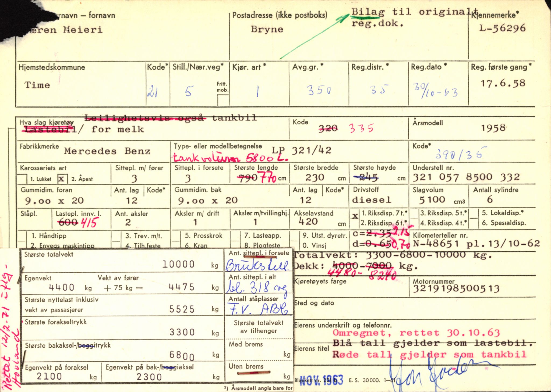Click Ant. aksler value 2
The height and width of the screenshot is (392, 551).
point(128,222)
